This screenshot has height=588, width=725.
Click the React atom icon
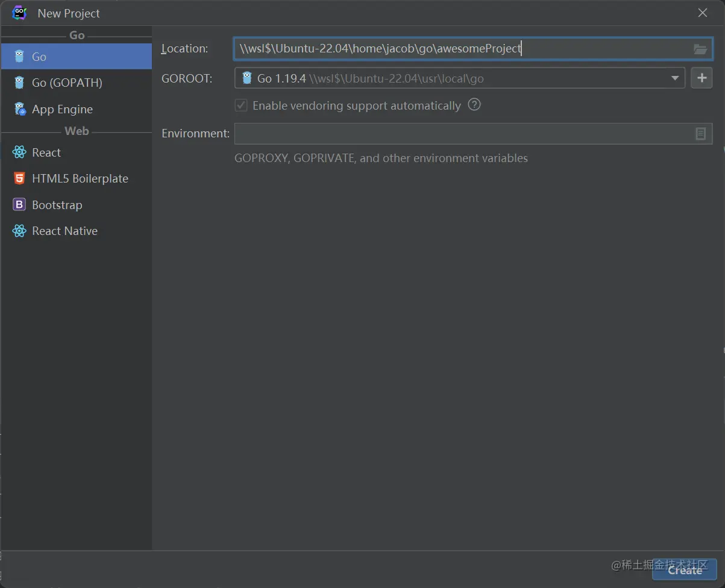pyautogui.click(x=20, y=152)
